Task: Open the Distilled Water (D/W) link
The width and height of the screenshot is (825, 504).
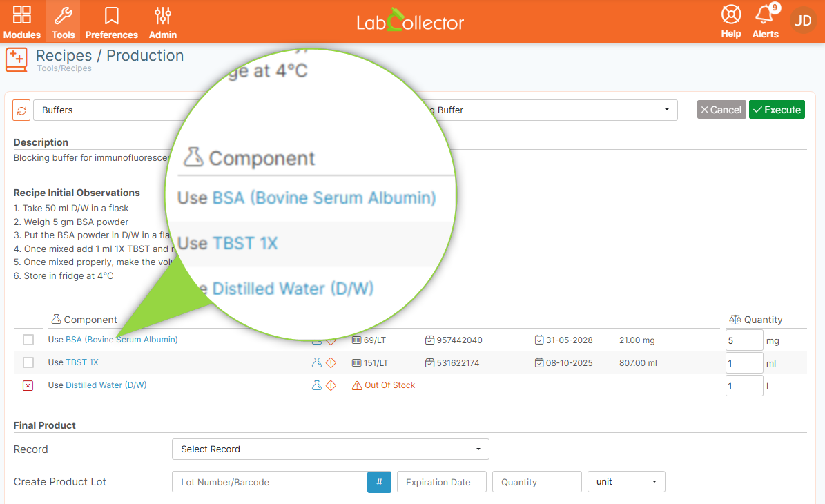Action: click(106, 385)
